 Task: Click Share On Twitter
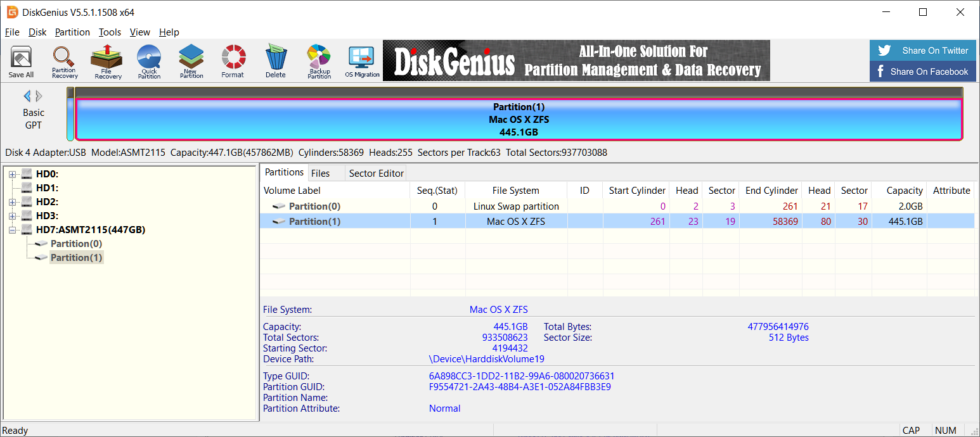(922, 51)
